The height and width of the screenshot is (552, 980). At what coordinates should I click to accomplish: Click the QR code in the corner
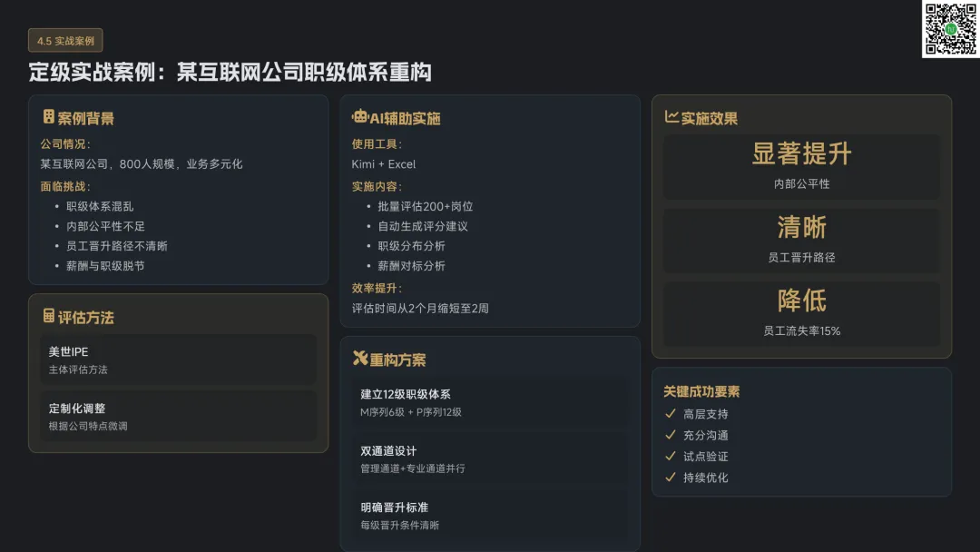point(950,29)
